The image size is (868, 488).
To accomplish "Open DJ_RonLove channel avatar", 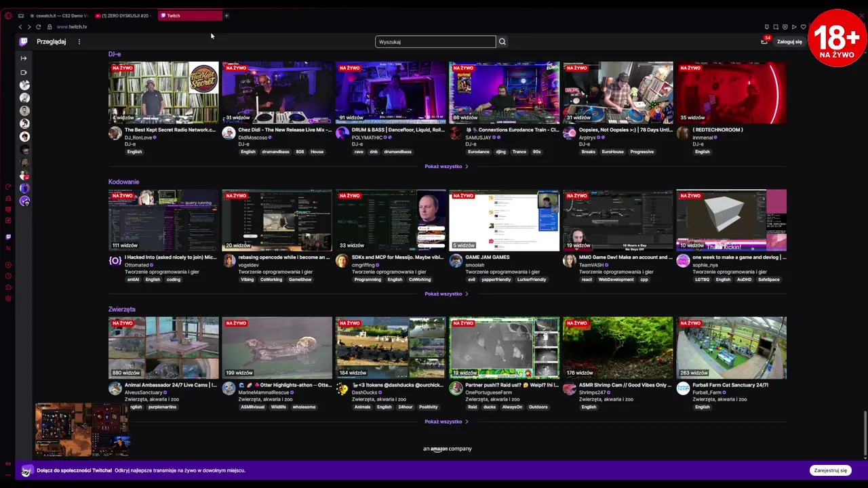I will coord(115,133).
